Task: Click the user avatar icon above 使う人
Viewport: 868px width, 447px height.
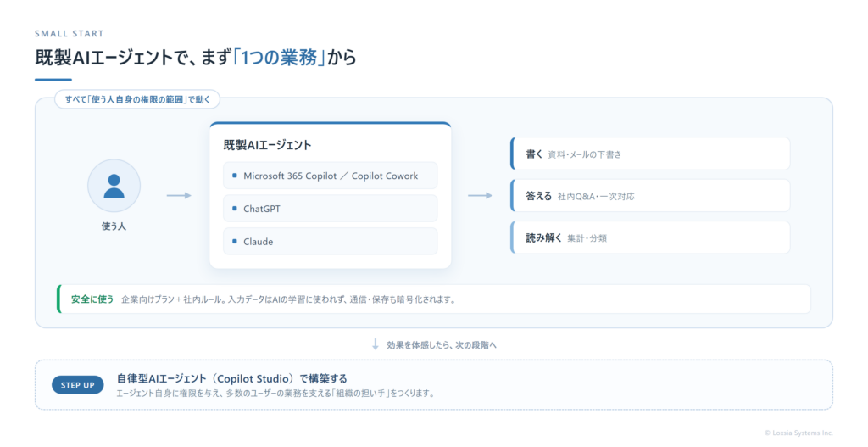Action: tap(114, 186)
